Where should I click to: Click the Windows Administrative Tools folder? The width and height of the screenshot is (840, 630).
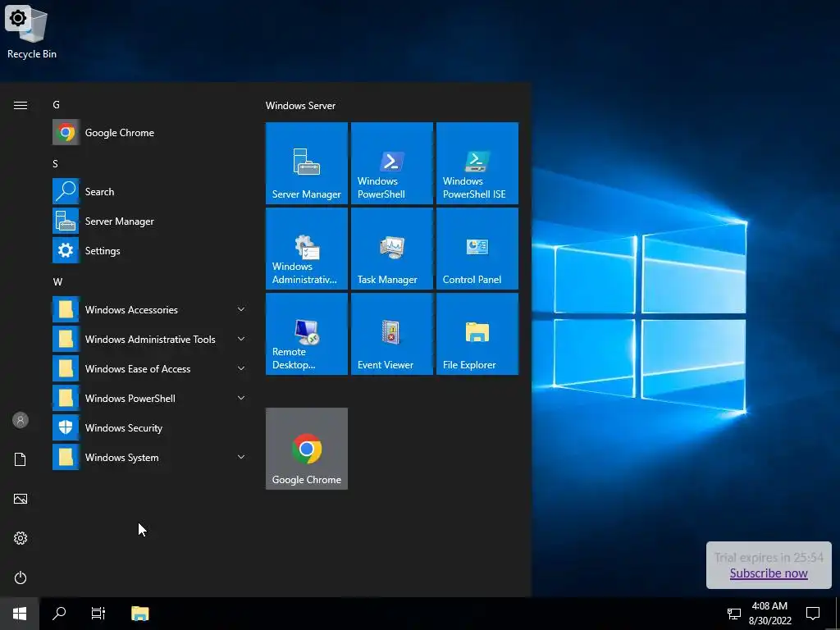[151, 339]
